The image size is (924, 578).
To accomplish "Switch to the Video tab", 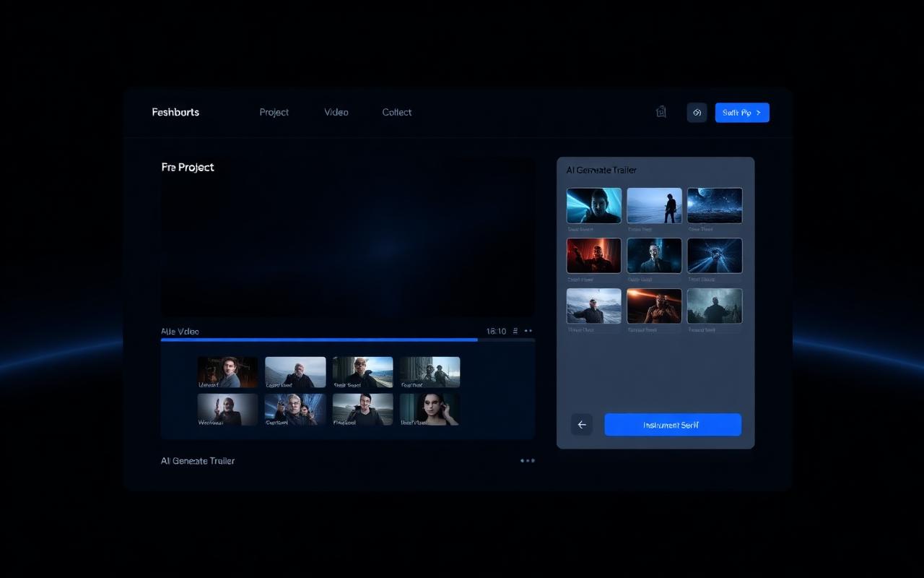I will coord(336,112).
